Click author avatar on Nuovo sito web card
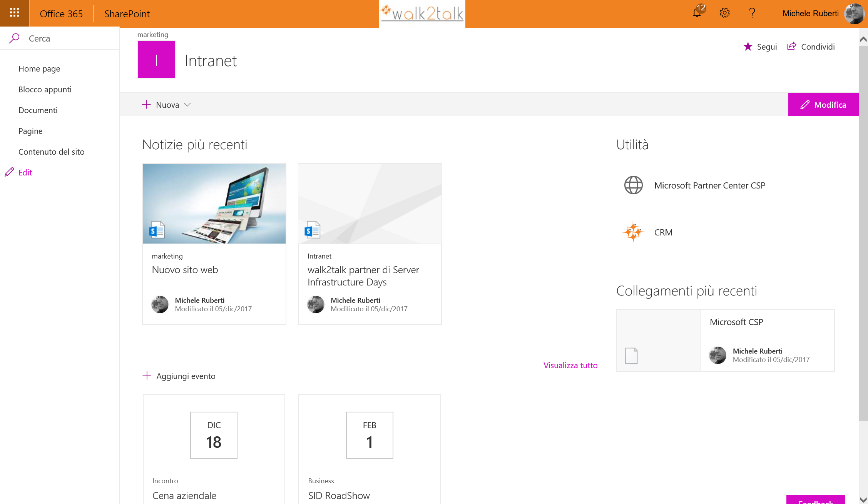 tap(160, 304)
